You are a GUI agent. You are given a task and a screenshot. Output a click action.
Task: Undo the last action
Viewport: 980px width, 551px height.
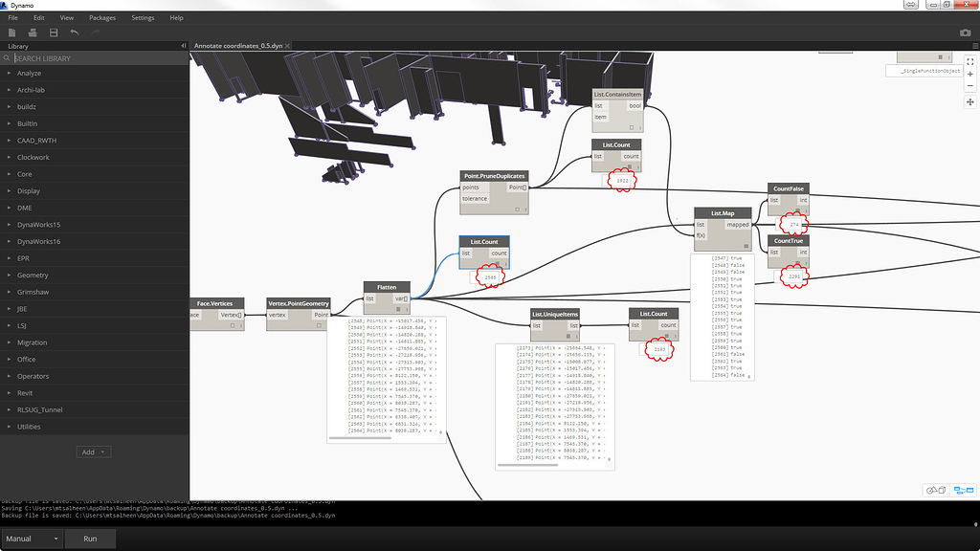pos(75,32)
